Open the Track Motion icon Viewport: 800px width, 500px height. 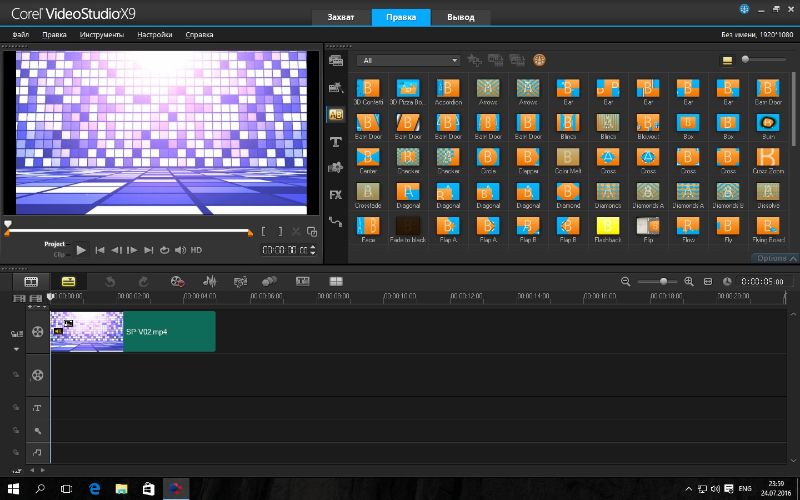coord(269,281)
